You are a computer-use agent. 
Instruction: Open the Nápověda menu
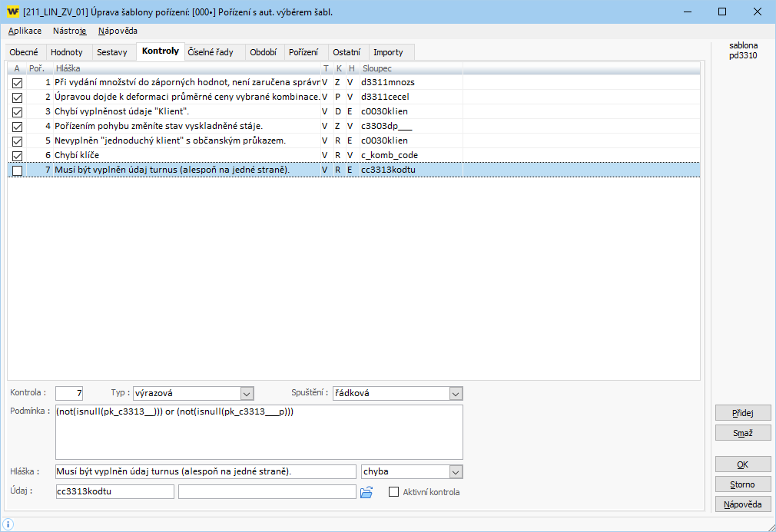(x=118, y=31)
